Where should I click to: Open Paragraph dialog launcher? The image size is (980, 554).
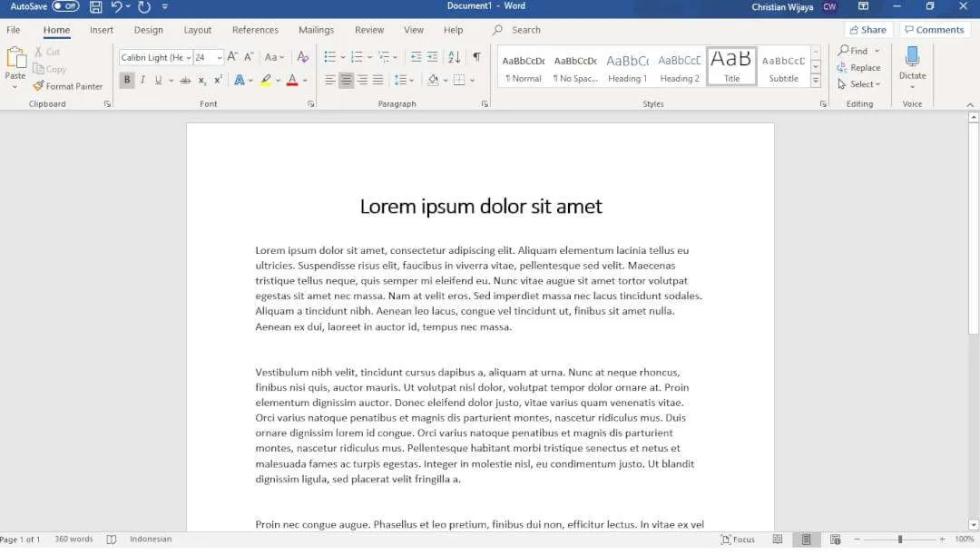[x=485, y=104]
